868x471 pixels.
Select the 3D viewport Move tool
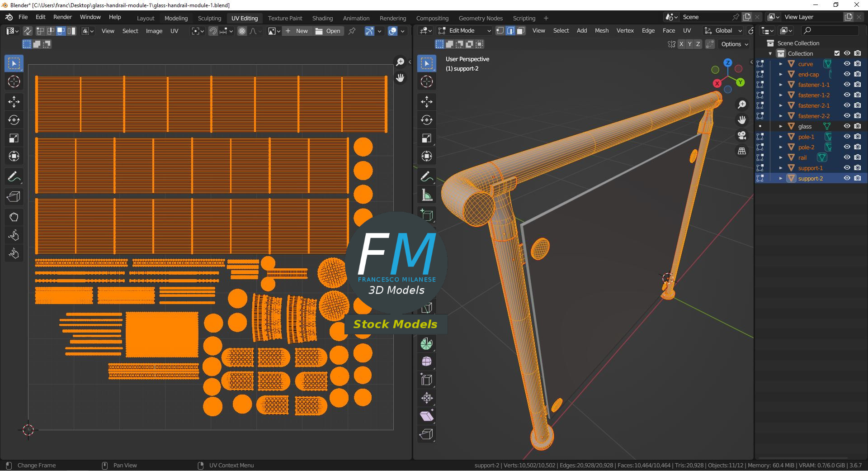point(427,101)
